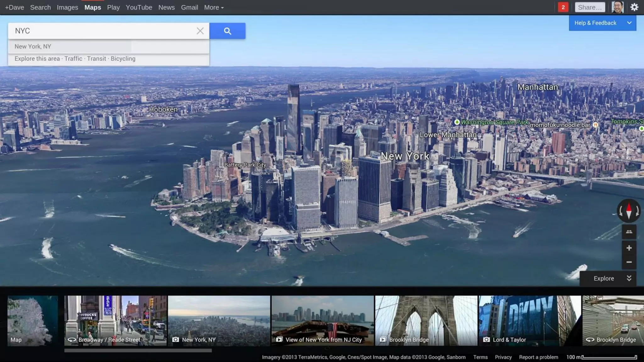Viewport: 644px width, 362px height.
Task: Click the Traffic link
Action: pyautogui.click(x=73, y=59)
